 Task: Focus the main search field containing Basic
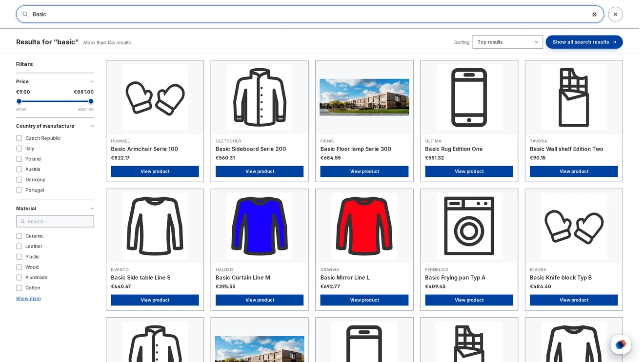310,14
